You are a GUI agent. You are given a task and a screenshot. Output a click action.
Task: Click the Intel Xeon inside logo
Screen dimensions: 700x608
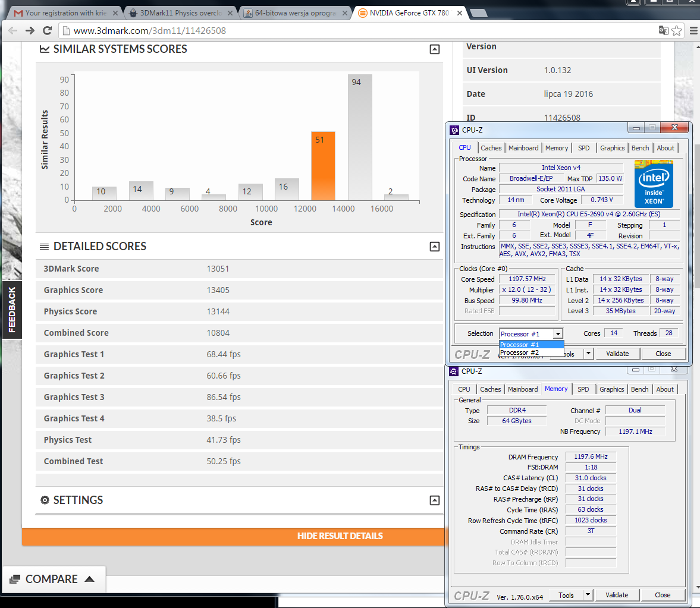654,183
